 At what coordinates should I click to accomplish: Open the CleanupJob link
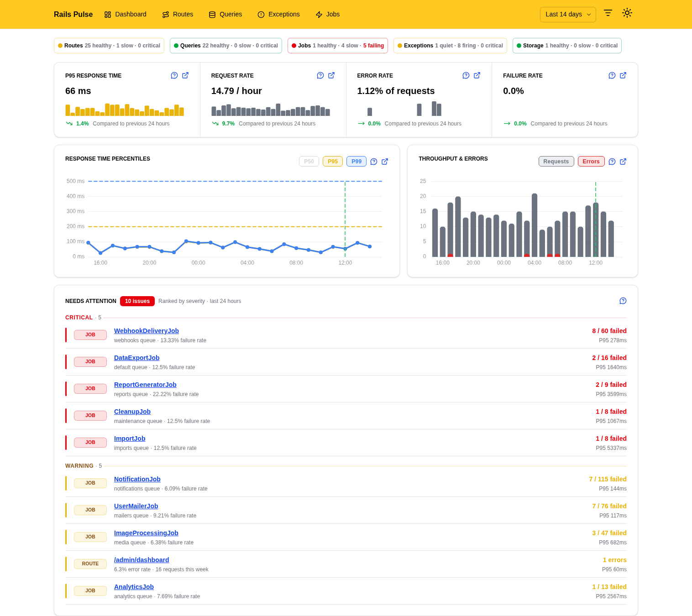pos(132,412)
